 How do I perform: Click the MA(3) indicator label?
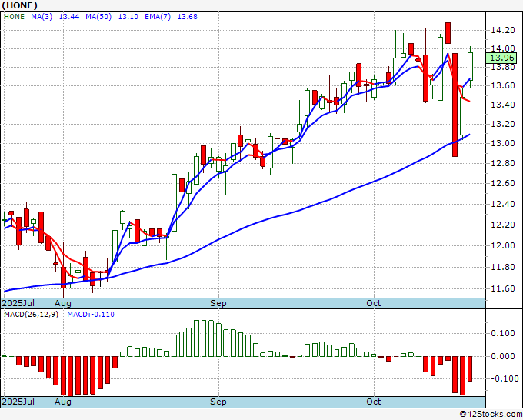pos(42,17)
